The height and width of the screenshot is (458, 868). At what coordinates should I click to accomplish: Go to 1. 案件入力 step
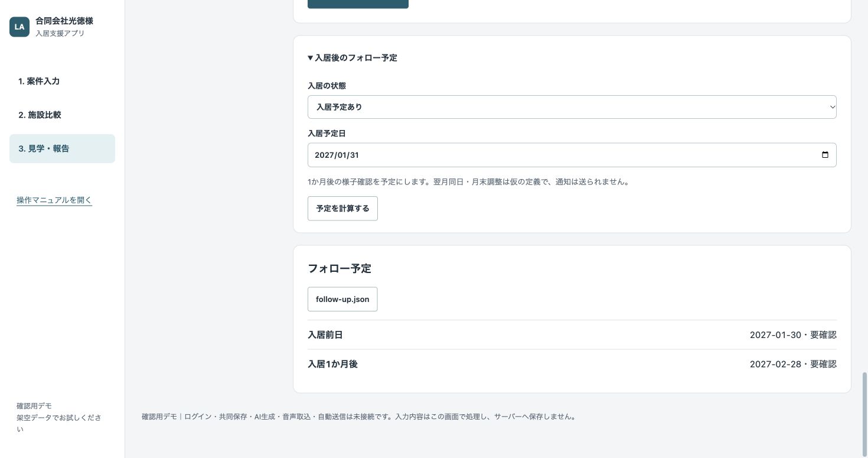coord(62,81)
